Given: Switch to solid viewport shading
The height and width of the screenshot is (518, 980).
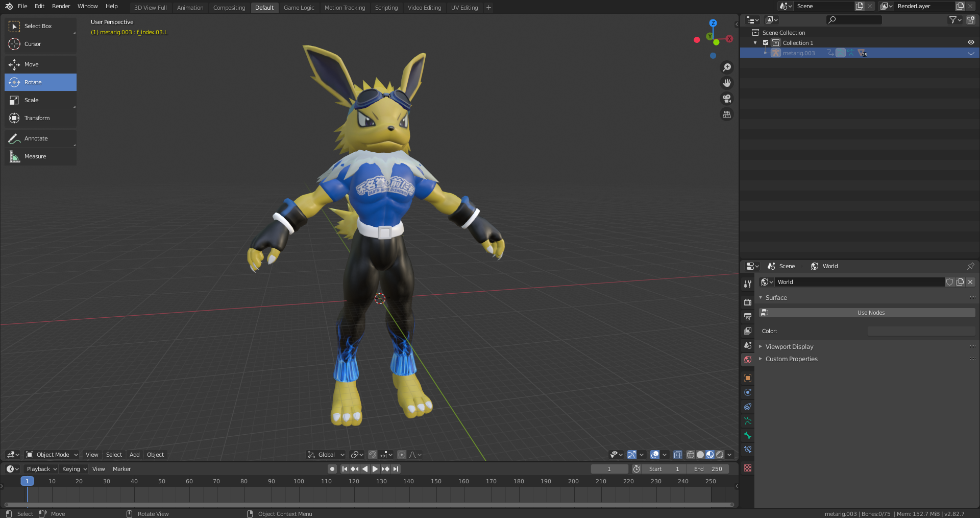Looking at the screenshot, I should (x=700, y=455).
